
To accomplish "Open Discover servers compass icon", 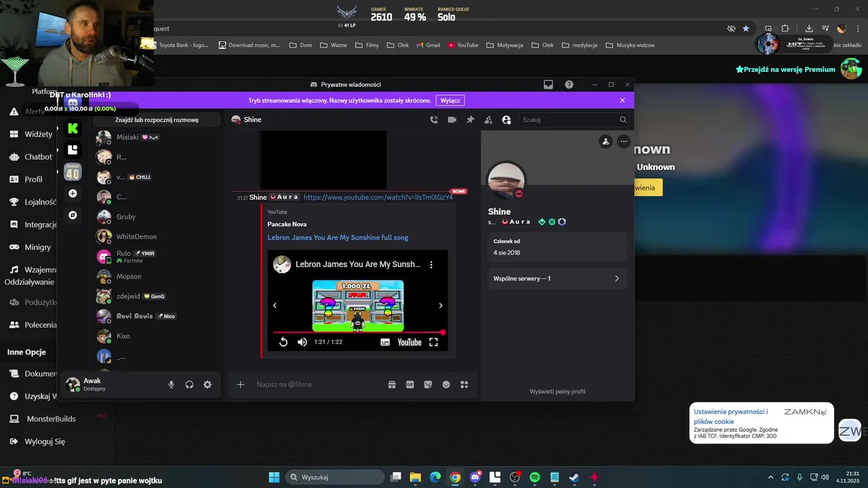I will (x=73, y=215).
